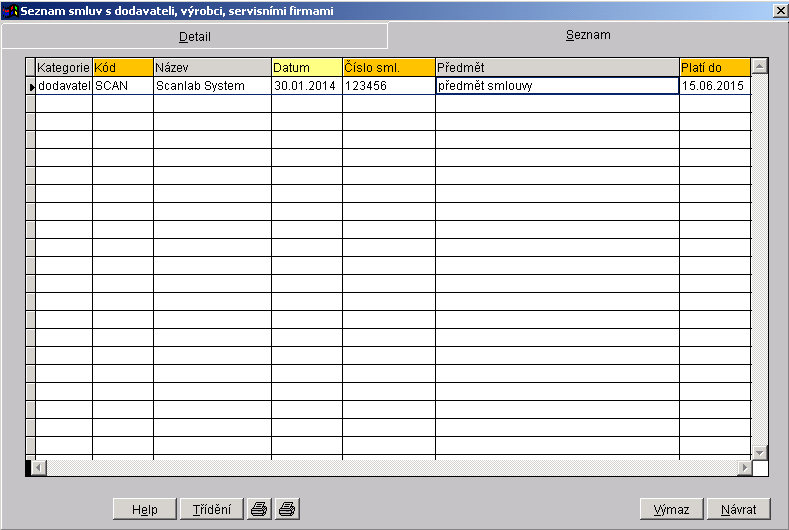Switch to the Detail tab
Viewport: 789px width, 530px height.
click(x=194, y=36)
